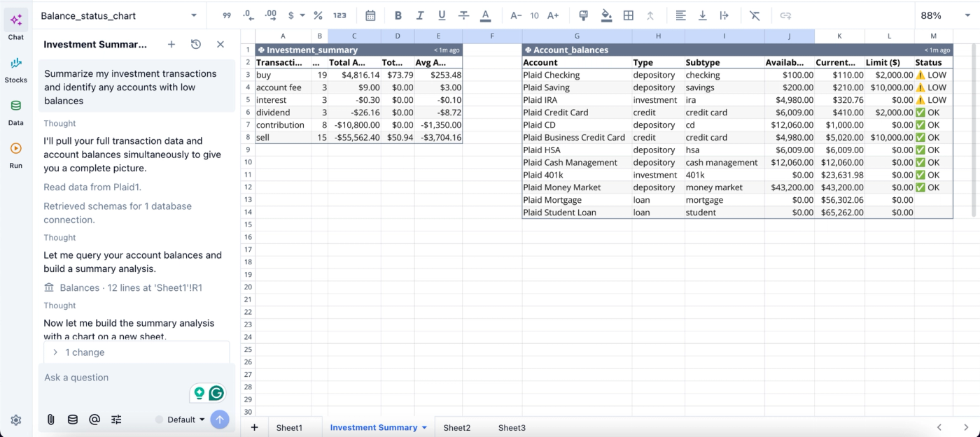
Task: Insert a link with toolbar icon
Action: [785, 15]
